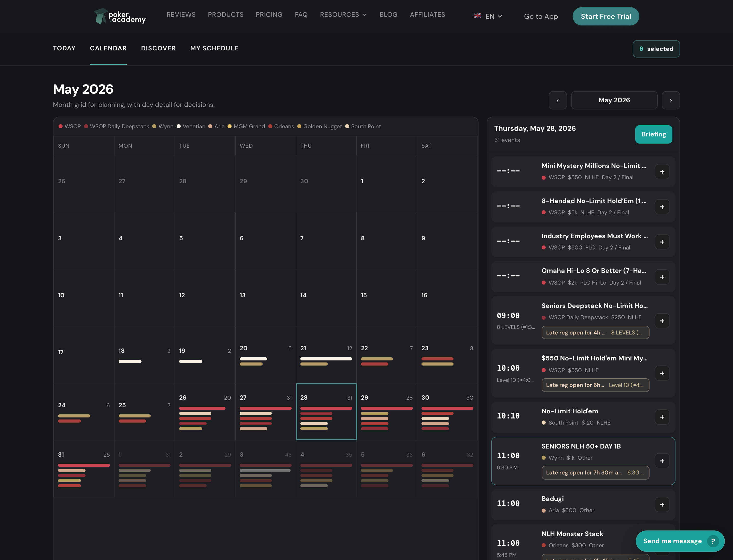Open the Affiliates nav item
733x560 pixels.
[x=427, y=15]
